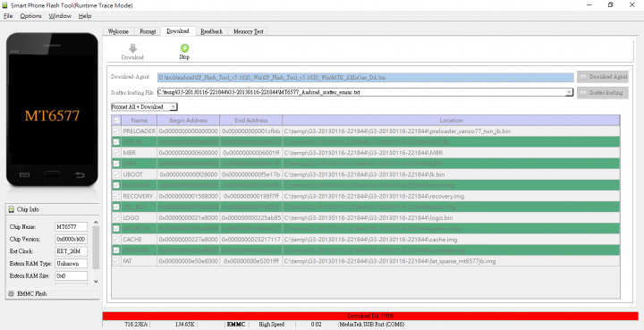Click the recovery.img location cell

click(x=451, y=196)
